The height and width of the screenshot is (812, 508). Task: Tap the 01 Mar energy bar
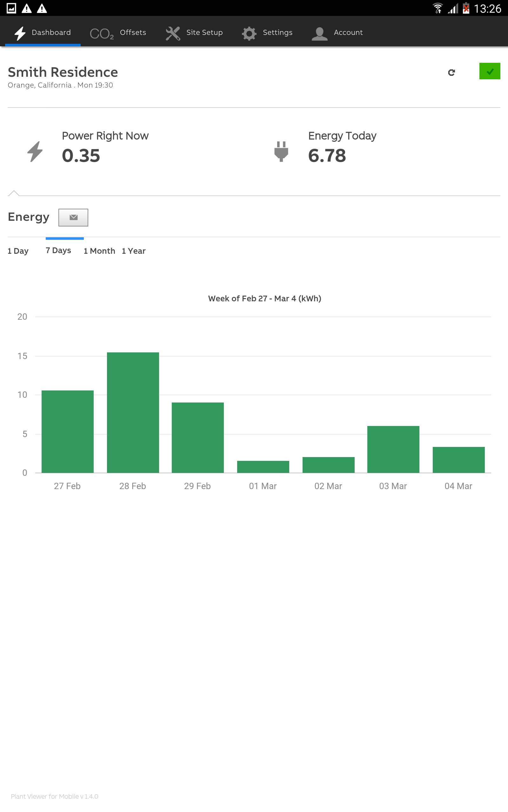click(x=263, y=467)
